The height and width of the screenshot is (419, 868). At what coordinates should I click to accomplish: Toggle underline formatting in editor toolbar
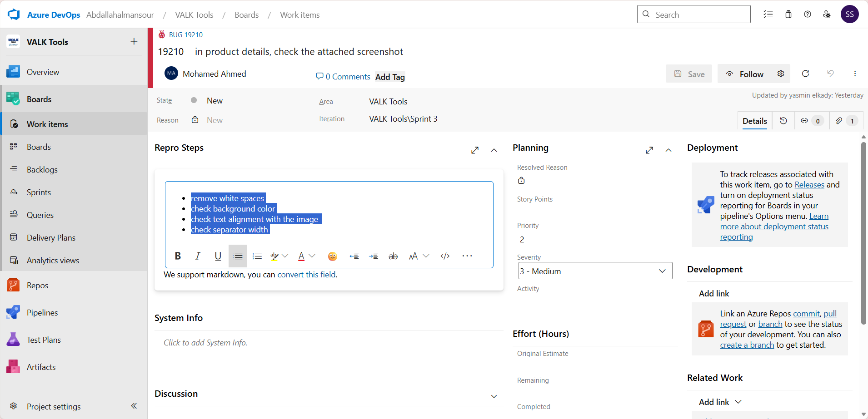[218, 256]
